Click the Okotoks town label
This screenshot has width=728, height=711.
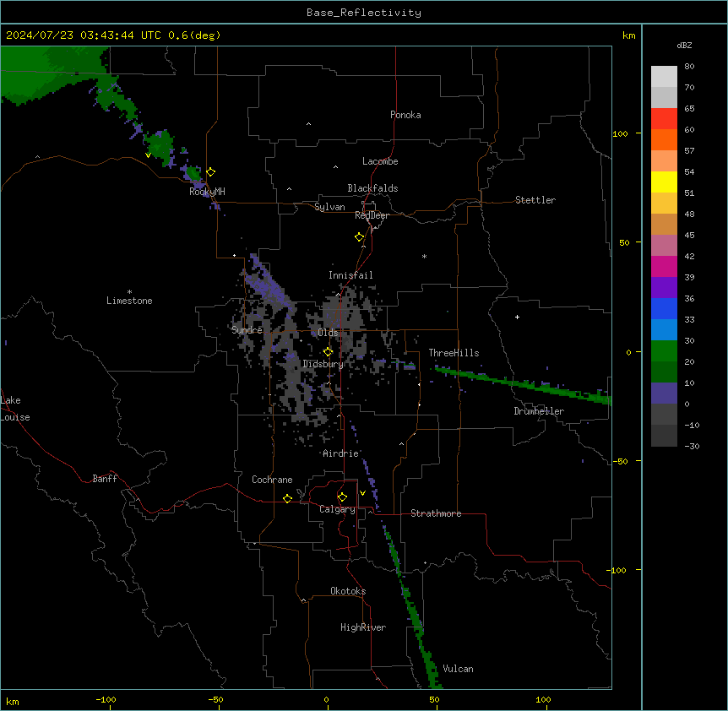pos(348,591)
